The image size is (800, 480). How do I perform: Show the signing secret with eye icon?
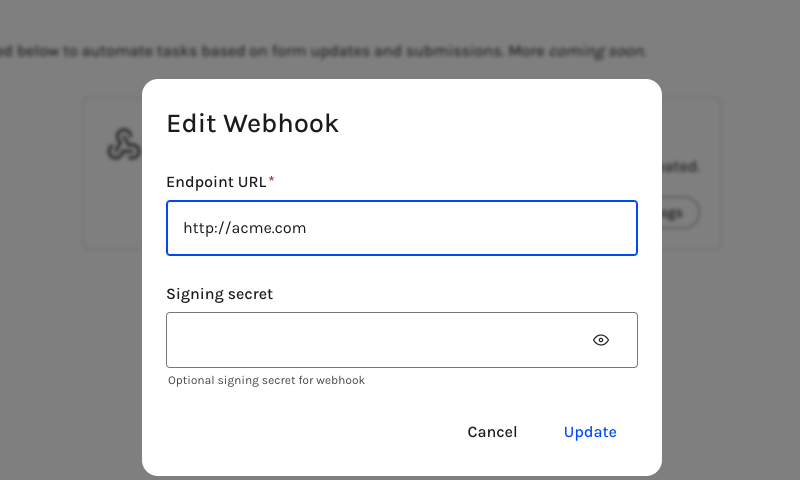click(601, 340)
